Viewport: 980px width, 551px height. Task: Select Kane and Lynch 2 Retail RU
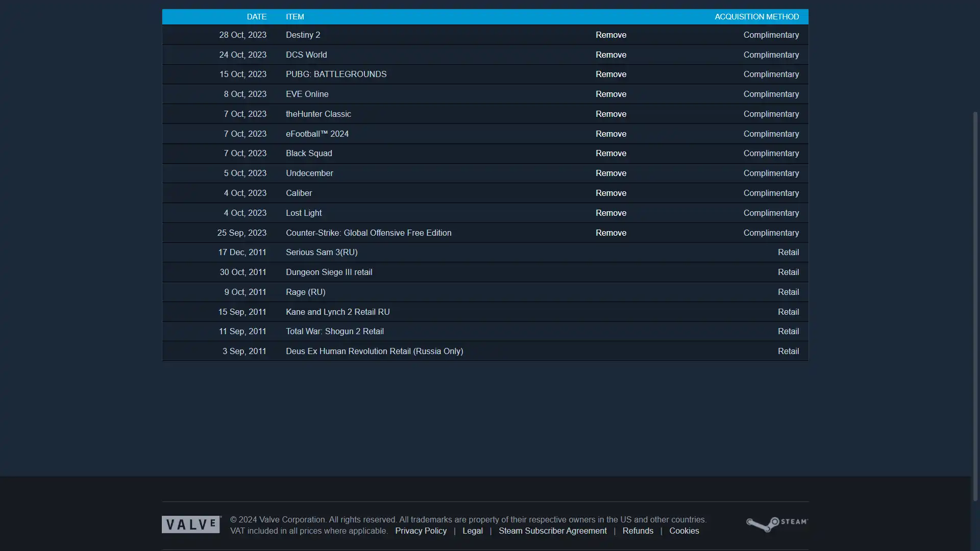[x=338, y=312]
